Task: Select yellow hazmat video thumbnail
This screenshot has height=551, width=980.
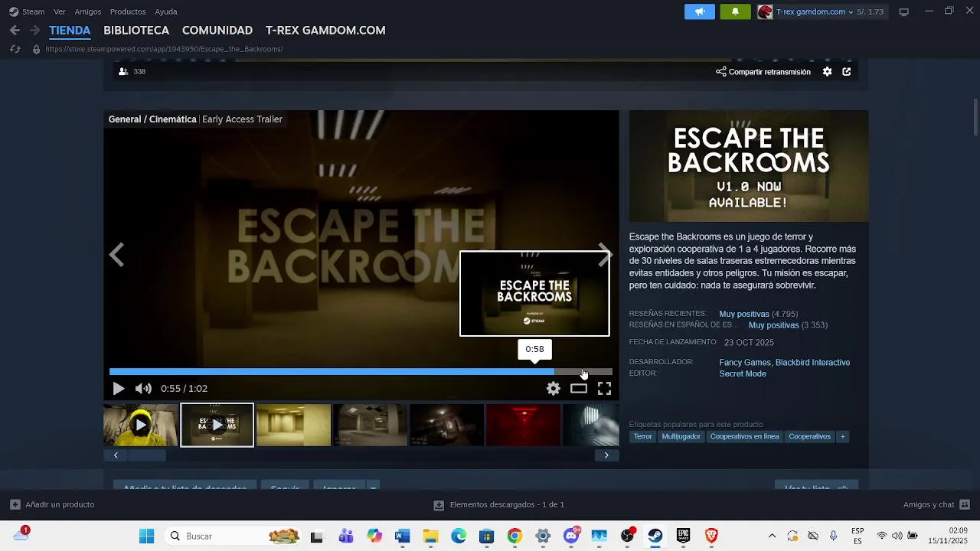Action: coord(141,425)
